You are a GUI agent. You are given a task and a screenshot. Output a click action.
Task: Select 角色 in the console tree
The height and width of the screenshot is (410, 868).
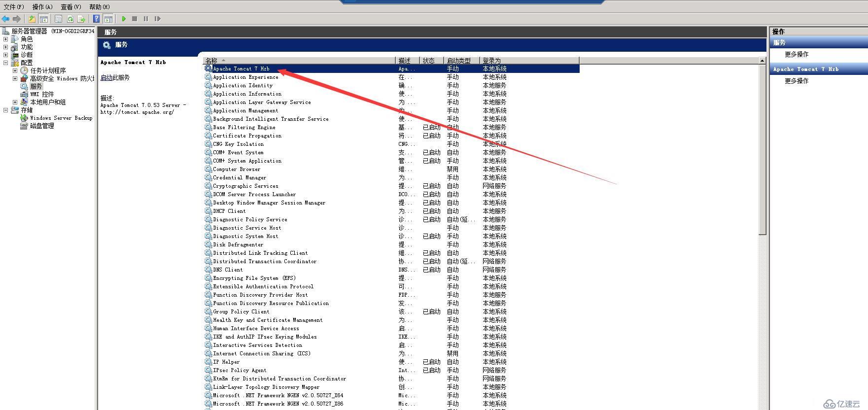27,39
